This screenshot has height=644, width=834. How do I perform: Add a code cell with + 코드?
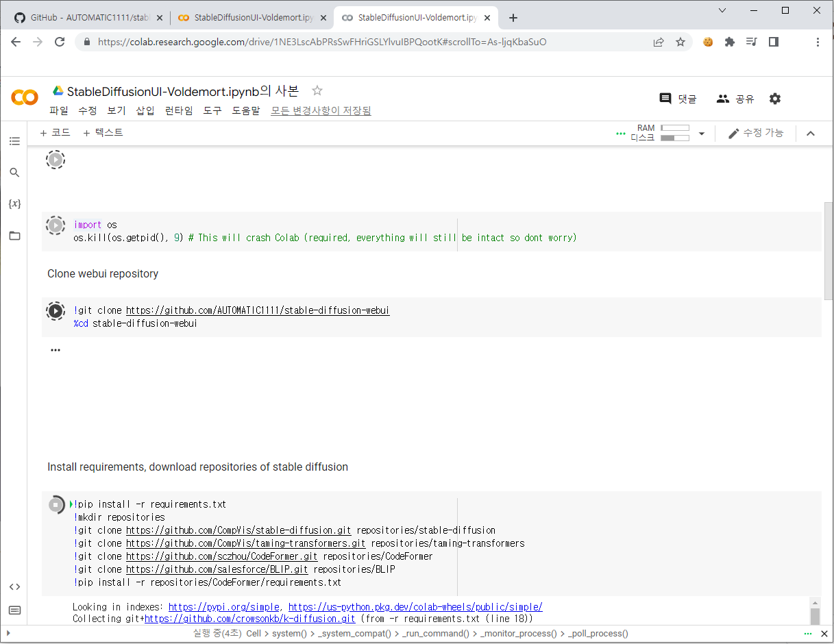[55, 133]
